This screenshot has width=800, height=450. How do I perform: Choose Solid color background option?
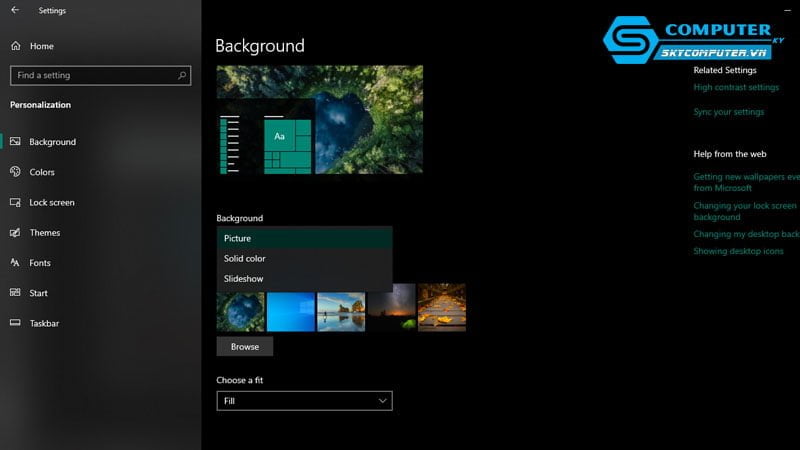point(305,259)
